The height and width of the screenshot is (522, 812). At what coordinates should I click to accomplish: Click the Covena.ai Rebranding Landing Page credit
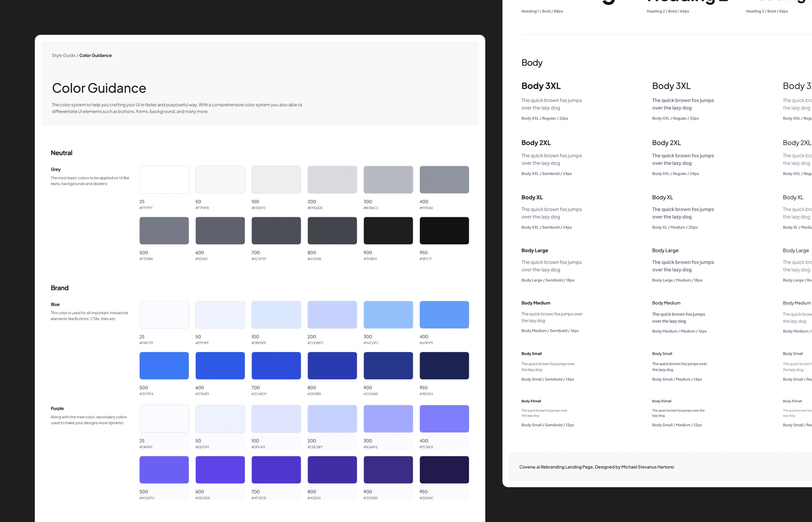click(x=596, y=467)
